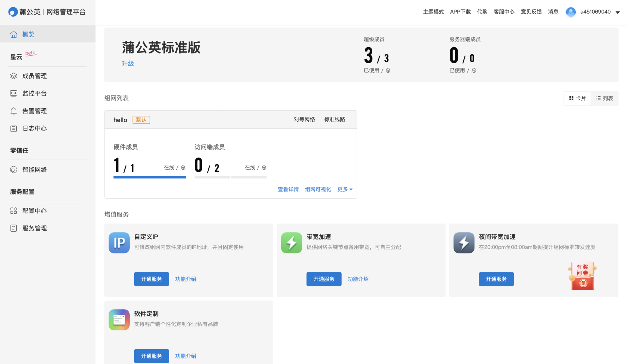Screen dimensions: 627x364
Task: Click the 带宽加速 lightning icon
Action: [291, 243]
